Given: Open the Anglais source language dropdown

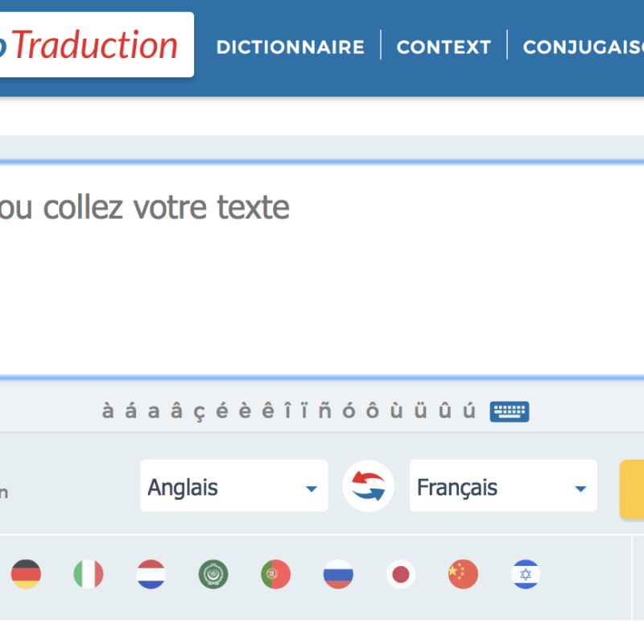Looking at the screenshot, I should tap(233, 486).
